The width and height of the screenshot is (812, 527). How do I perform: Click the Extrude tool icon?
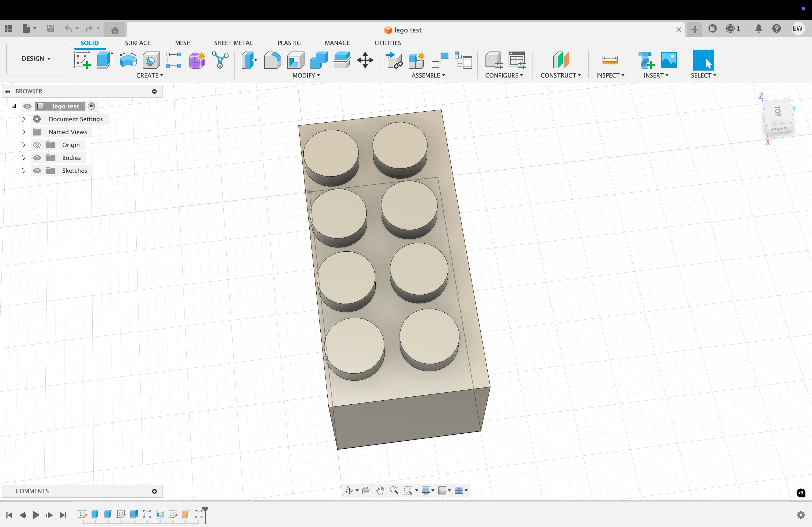tap(105, 60)
